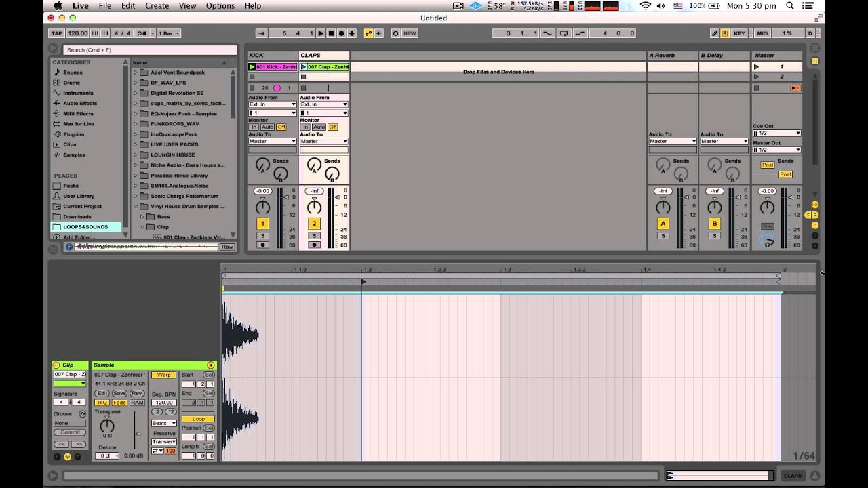
Task: Open the 1 Bar quantization dropdown
Action: 169,33
